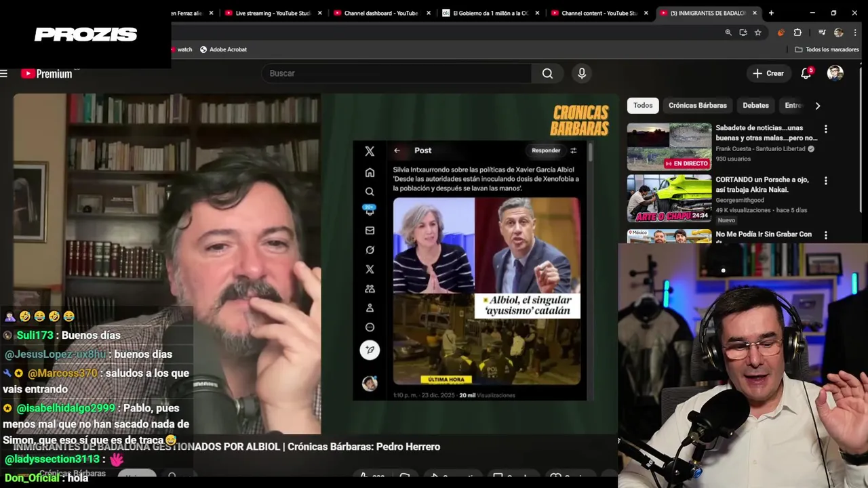Open the Messages envelope icon in X sidebar
The width and height of the screenshot is (868, 488).
coord(370,230)
